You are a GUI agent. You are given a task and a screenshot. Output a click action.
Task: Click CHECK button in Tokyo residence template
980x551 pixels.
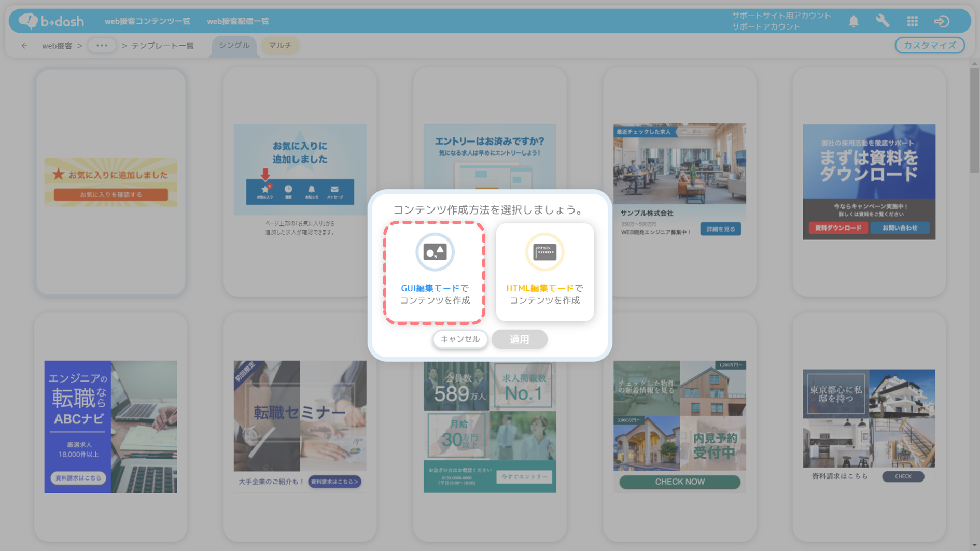(x=903, y=476)
